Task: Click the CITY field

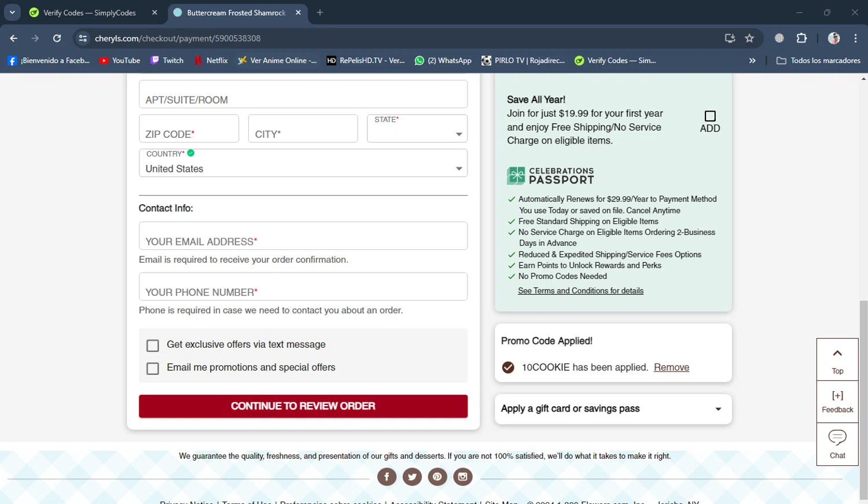Action: 303,128
